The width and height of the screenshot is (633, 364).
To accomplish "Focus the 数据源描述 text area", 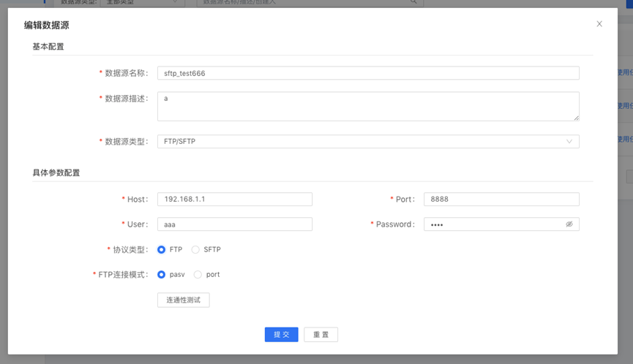I will click(x=368, y=106).
